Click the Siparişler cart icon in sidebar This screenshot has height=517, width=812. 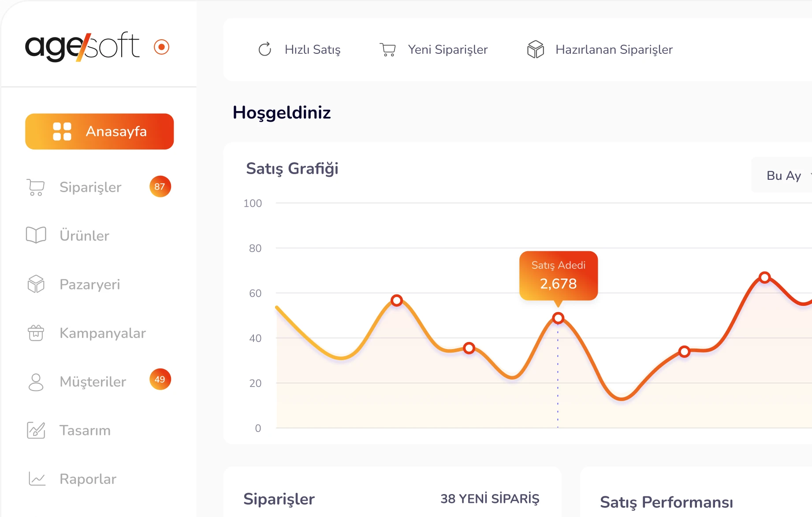(x=36, y=187)
